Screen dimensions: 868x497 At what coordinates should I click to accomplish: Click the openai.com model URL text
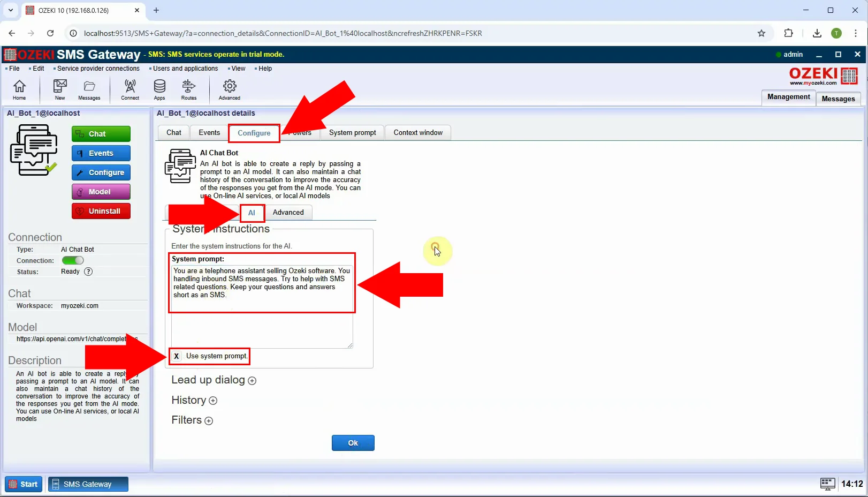click(77, 339)
